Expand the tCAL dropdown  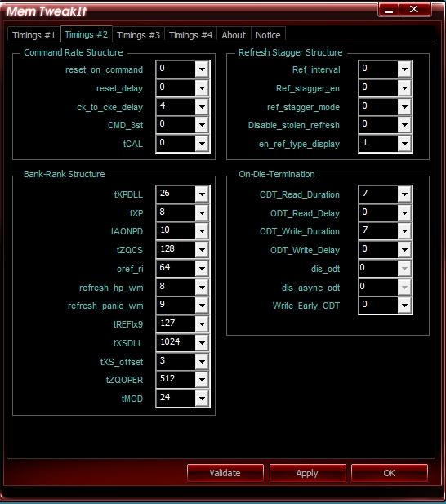202,143
